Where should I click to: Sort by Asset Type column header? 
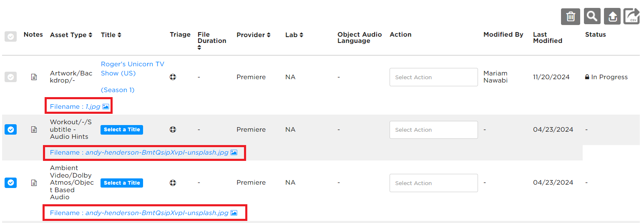(x=71, y=35)
